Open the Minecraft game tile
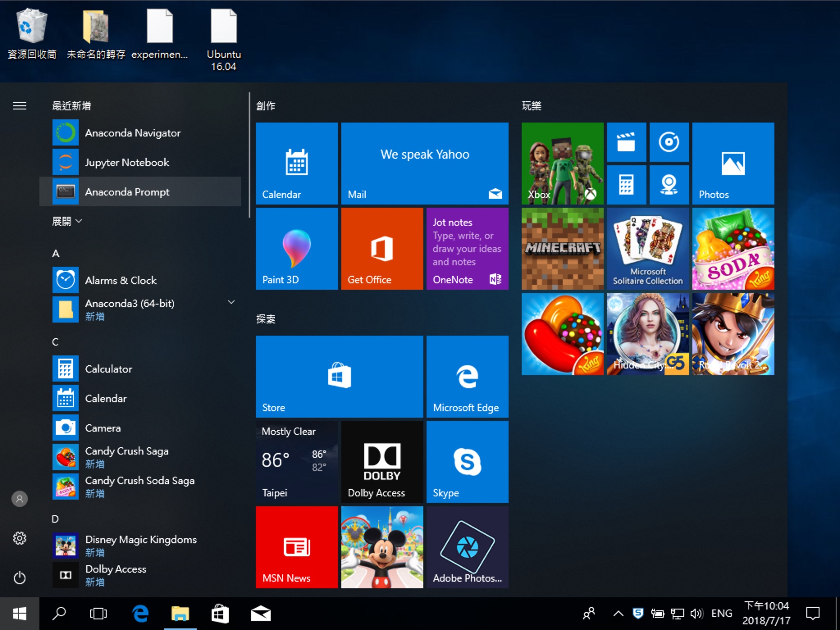Viewport: 840px width, 630px height. (562, 248)
